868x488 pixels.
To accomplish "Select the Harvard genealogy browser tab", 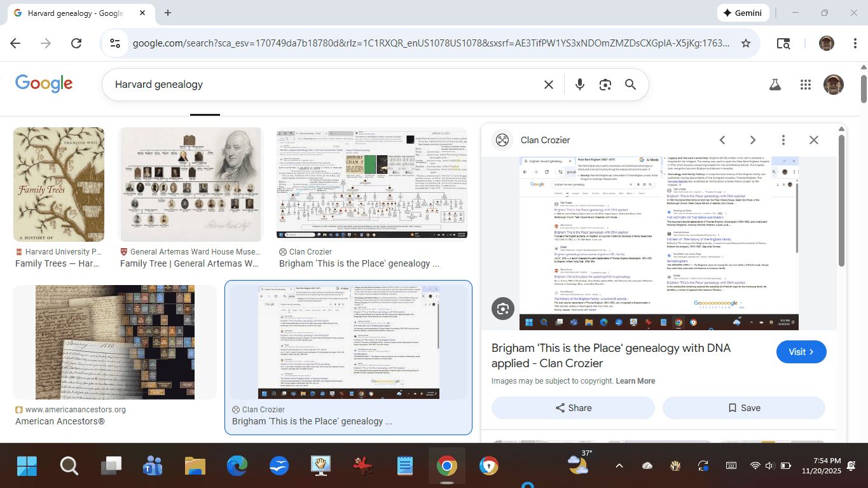I will coord(75,13).
